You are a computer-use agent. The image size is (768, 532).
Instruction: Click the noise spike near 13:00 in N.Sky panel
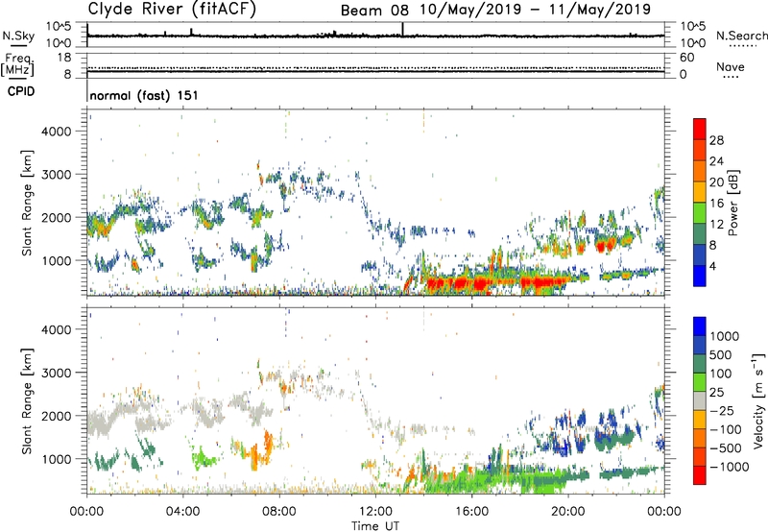click(x=402, y=30)
